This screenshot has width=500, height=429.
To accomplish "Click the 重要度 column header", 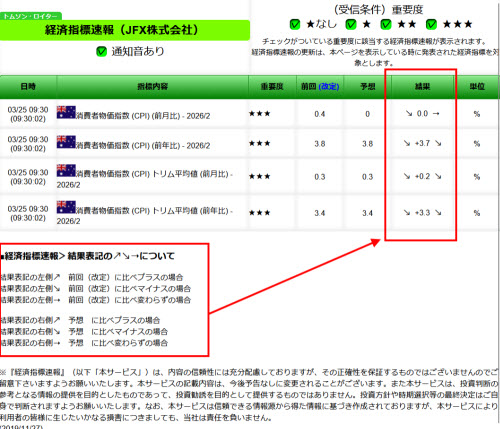I will [x=272, y=87].
